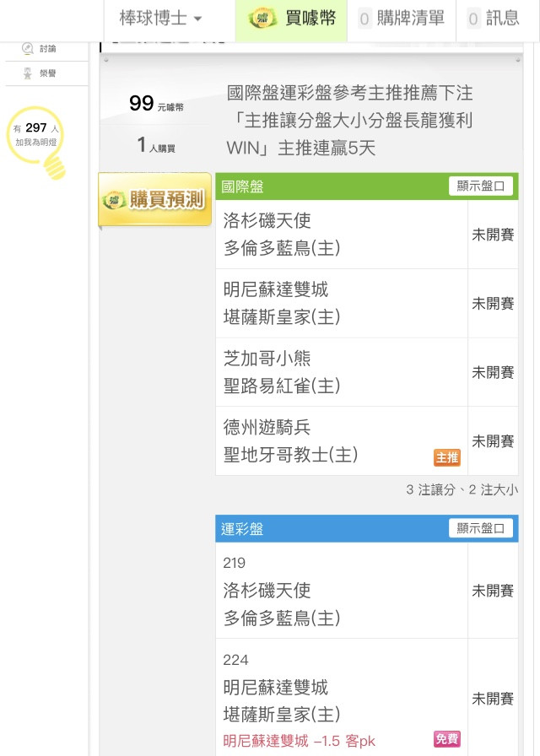Open the 棒球博士 user dropdown
This screenshot has width=540, height=756.
click(x=160, y=19)
